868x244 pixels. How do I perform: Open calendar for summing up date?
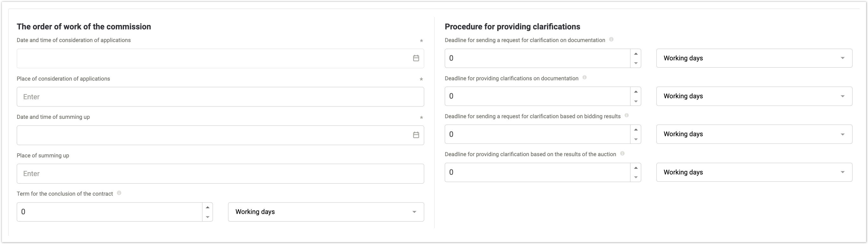[416, 135]
